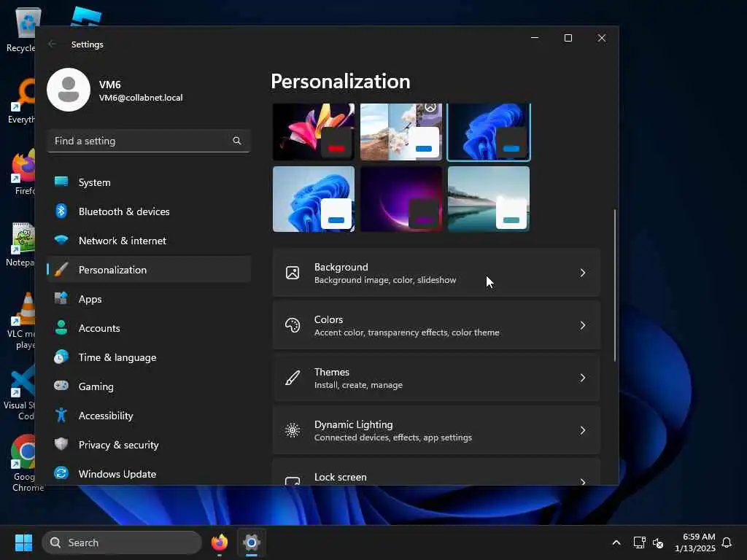Click the network display tray icon
The height and width of the screenshot is (560, 747).
tap(639, 542)
